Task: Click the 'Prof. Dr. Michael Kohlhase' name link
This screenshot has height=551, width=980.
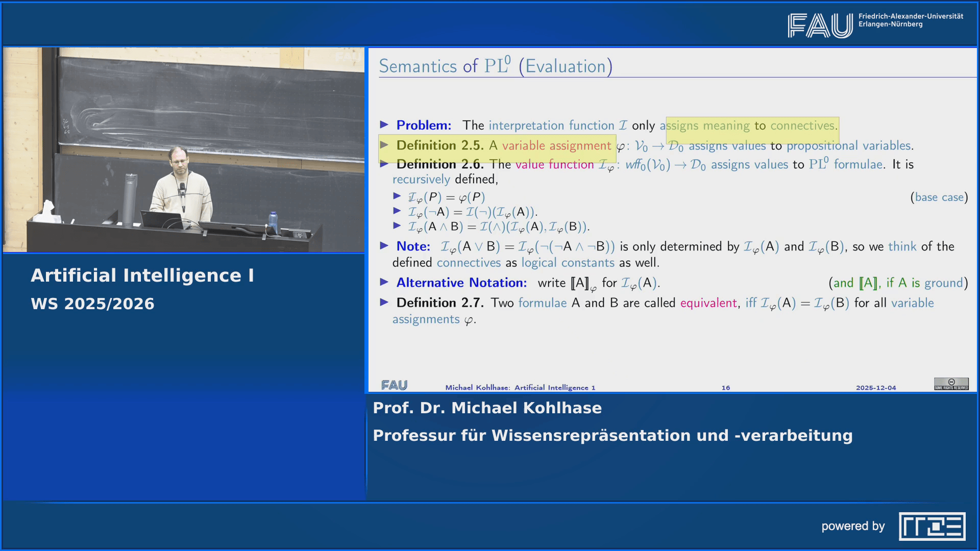Action: 487,408
